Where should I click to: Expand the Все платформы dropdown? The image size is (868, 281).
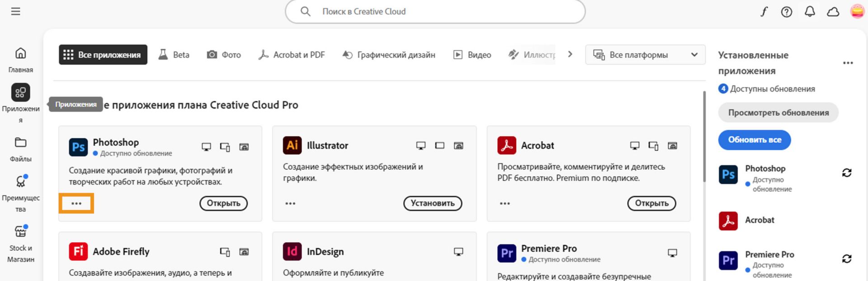point(645,55)
